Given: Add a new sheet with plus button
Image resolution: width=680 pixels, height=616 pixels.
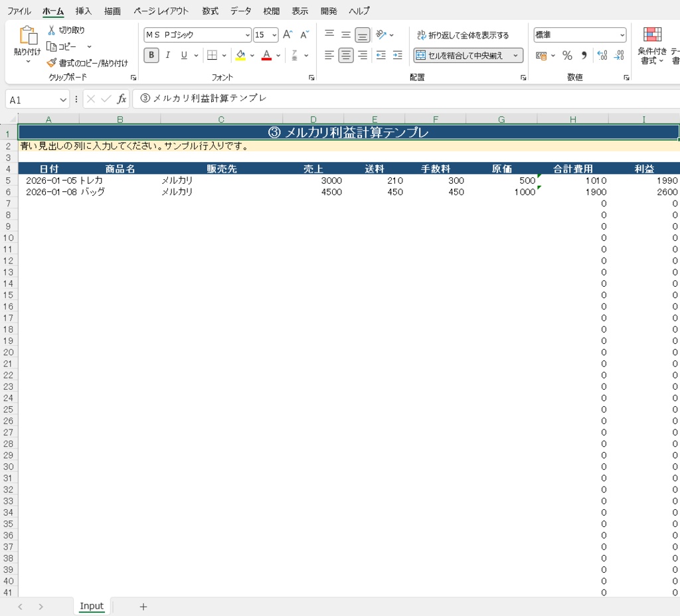Looking at the screenshot, I should (143, 607).
